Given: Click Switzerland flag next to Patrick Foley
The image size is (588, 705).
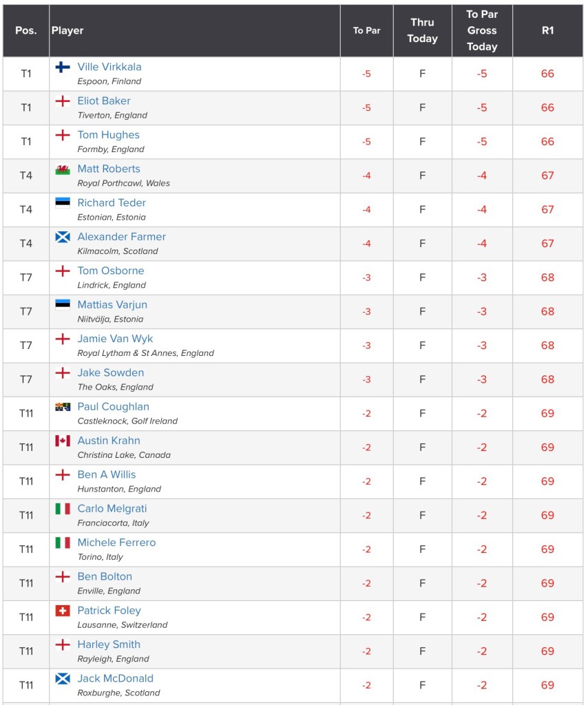Looking at the screenshot, I should click(63, 611).
